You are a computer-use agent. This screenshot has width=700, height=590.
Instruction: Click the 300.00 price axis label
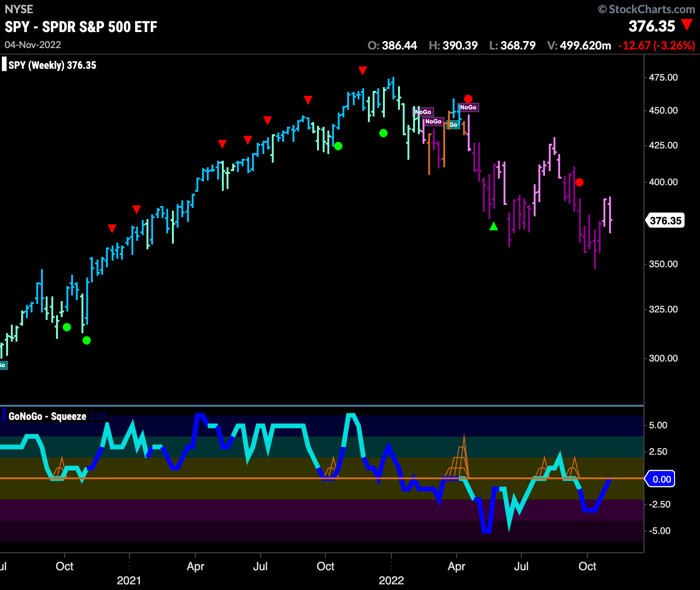[x=663, y=358]
